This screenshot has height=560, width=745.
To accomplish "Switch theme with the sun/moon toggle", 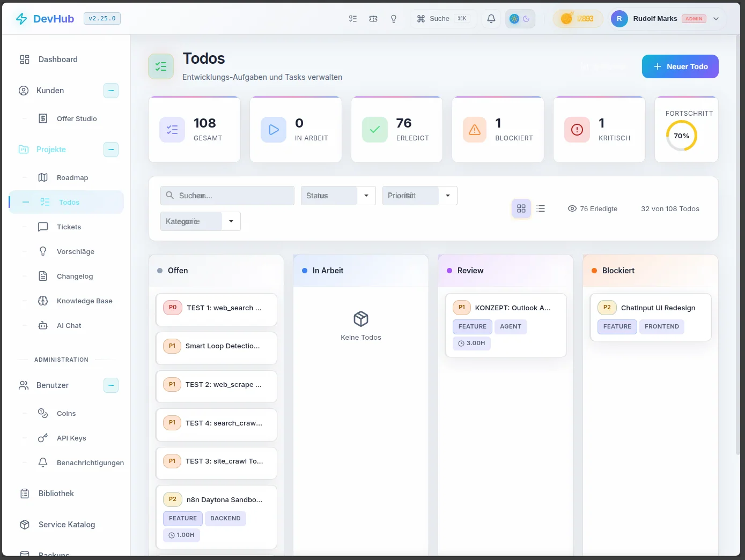I will click(x=520, y=19).
